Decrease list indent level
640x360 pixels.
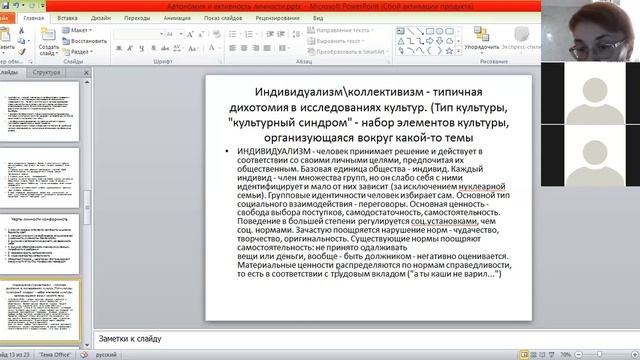(x=270, y=34)
